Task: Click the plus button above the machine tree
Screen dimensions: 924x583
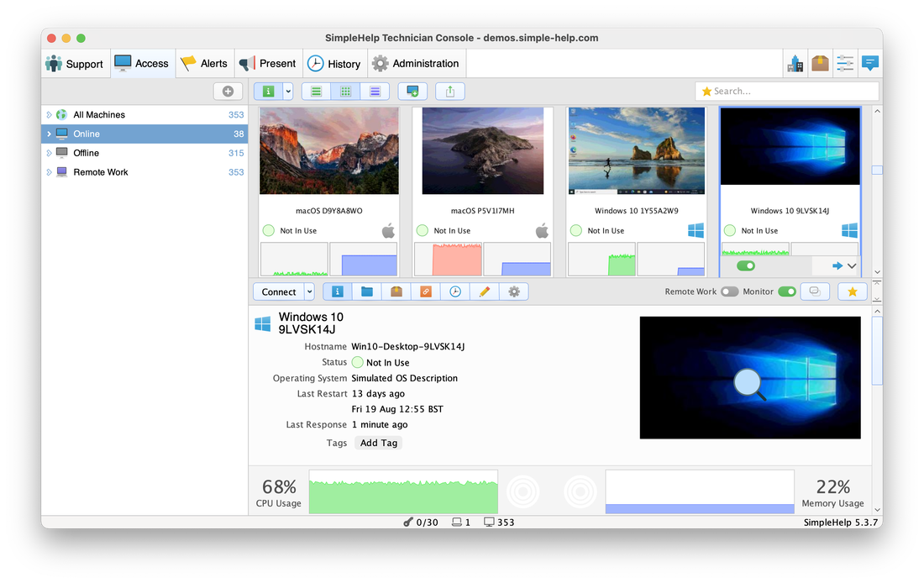Action: [228, 92]
